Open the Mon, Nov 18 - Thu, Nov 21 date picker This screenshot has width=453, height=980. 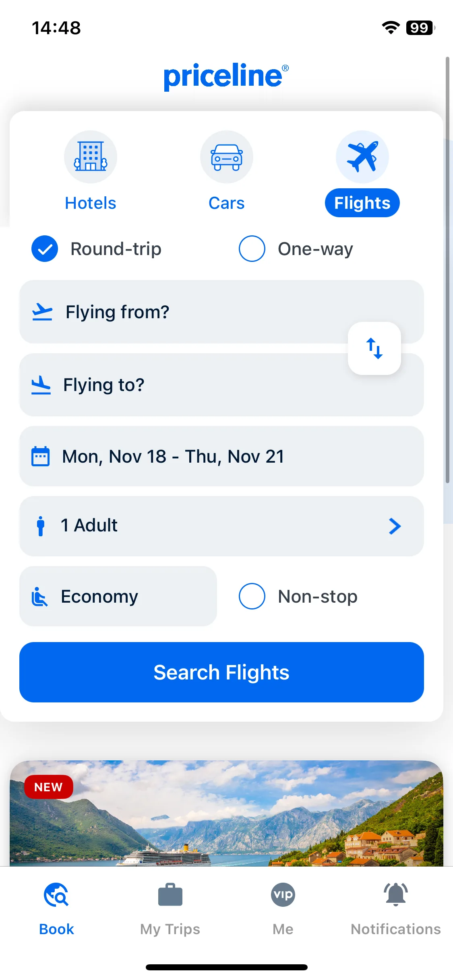pos(221,456)
